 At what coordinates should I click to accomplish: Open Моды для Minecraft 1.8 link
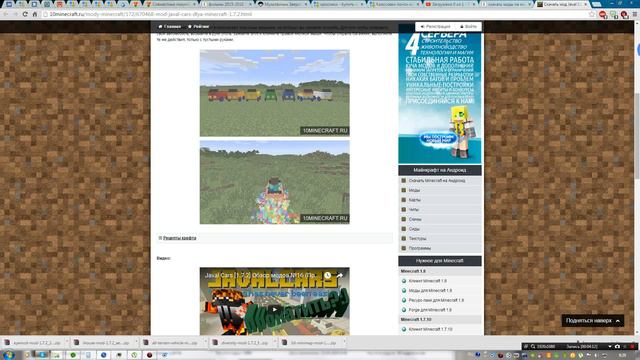coord(430,291)
